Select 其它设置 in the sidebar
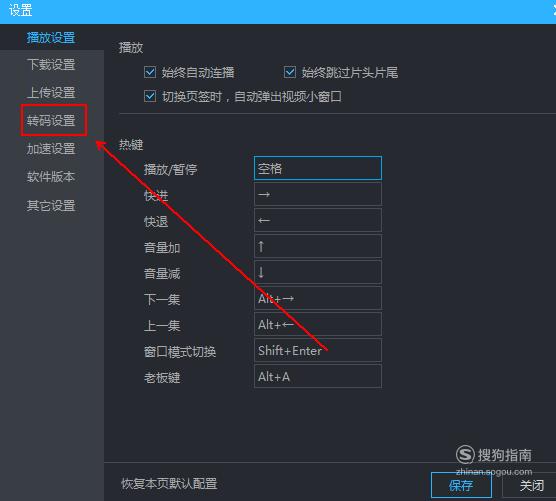 pyautogui.click(x=51, y=205)
